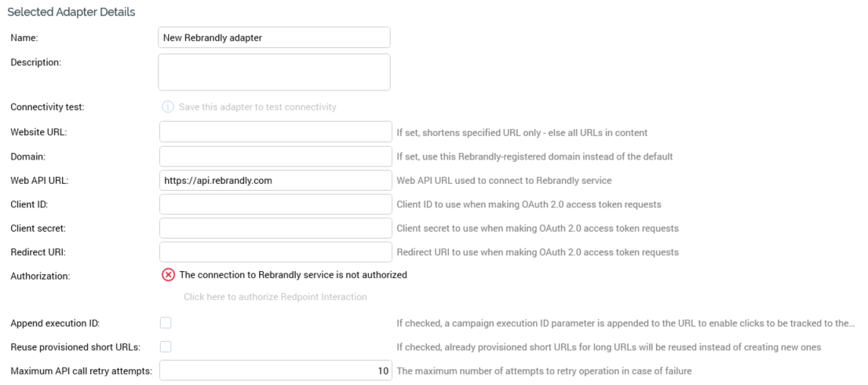Focus the adapter Name field
Viewport: 868px width, 385px height.
274,37
